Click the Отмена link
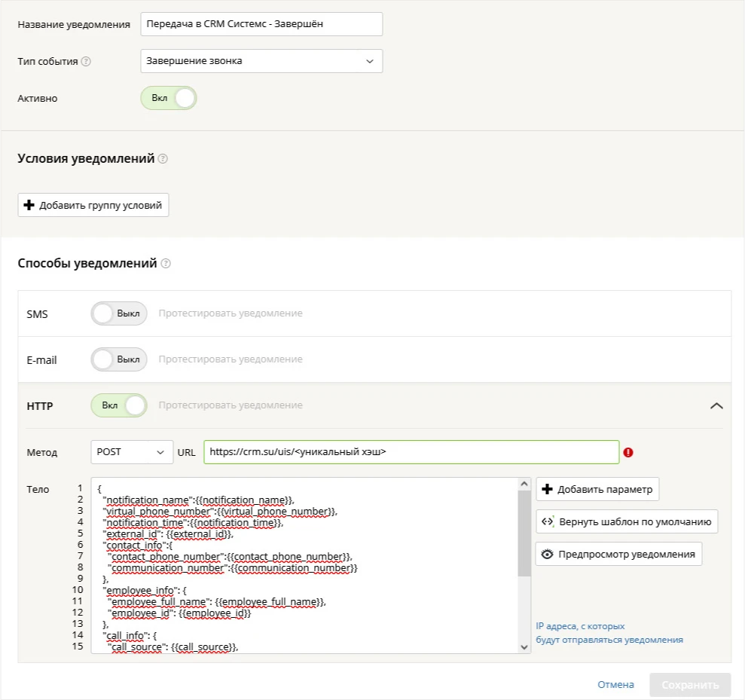The image size is (745, 700). coord(615,685)
